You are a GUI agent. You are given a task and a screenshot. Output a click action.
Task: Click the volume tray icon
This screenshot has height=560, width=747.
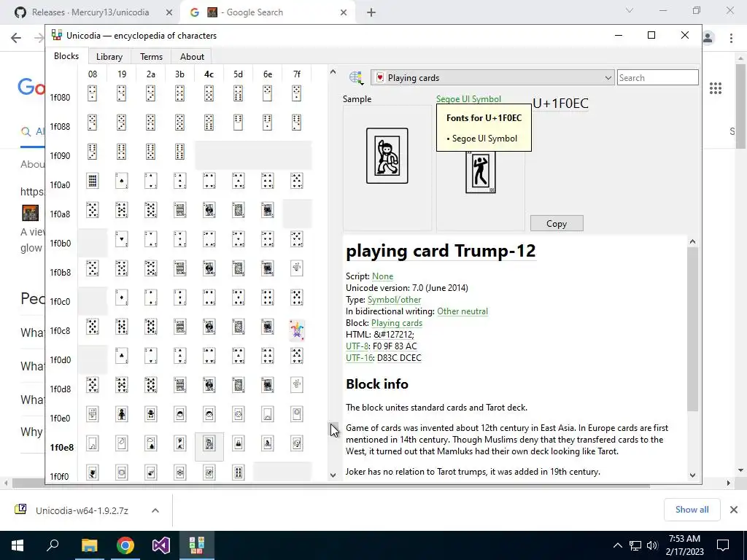click(x=653, y=545)
